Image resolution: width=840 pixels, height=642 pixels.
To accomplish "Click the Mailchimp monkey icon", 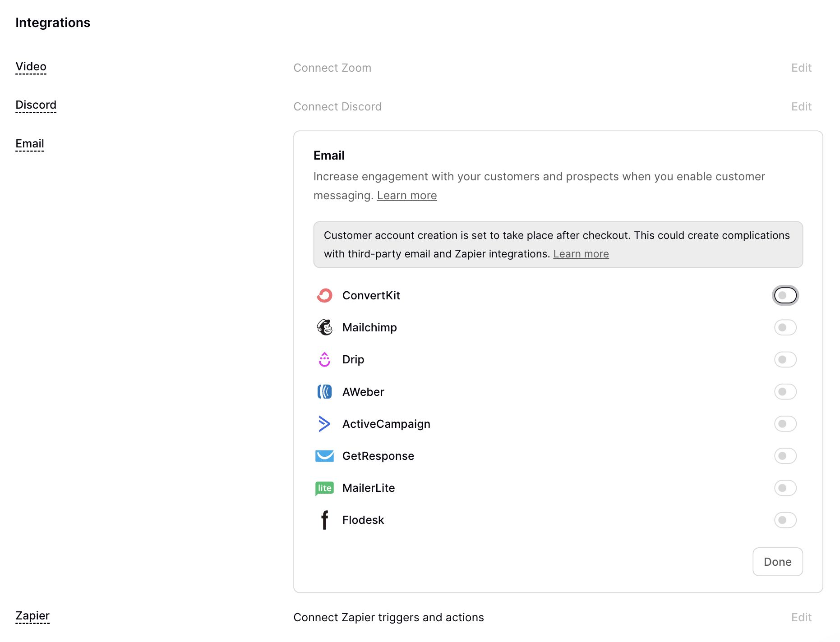I will pyautogui.click(x=324, y=327).
